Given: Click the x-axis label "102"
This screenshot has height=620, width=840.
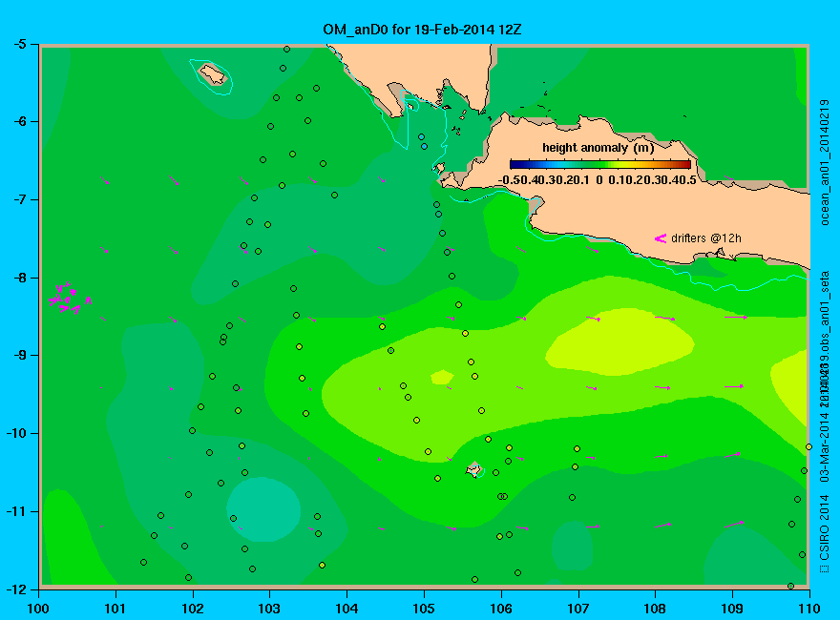Looking at the screenshot, I should [x=192, y=609].
